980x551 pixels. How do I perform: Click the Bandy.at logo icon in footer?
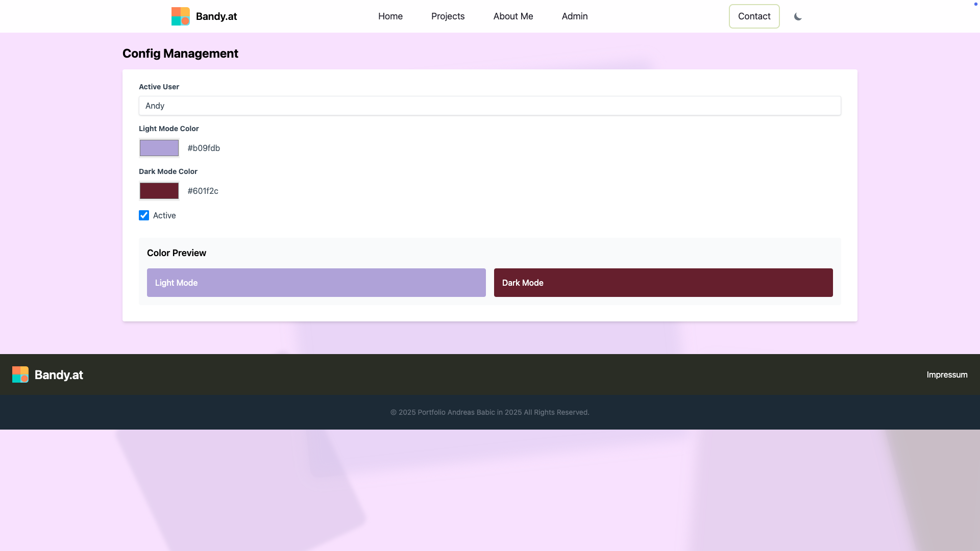coord(20,374)
